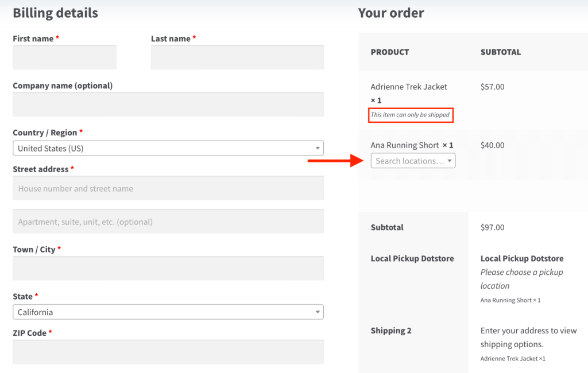Screen dimensions: 588x373
Task: Click the Ana Running Short product name
Action: 405,145
